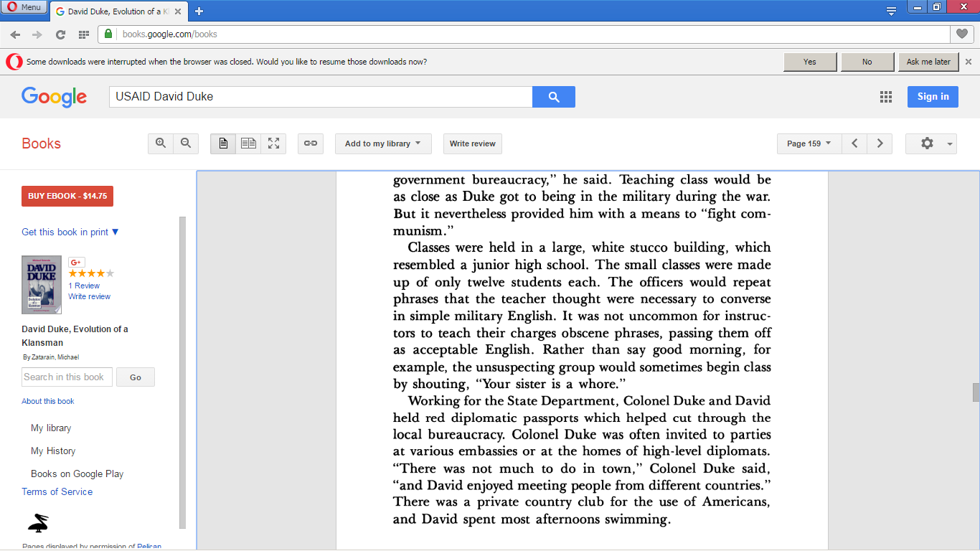
Task: Click the blue search magnifier button
Action: pos(554,97)
